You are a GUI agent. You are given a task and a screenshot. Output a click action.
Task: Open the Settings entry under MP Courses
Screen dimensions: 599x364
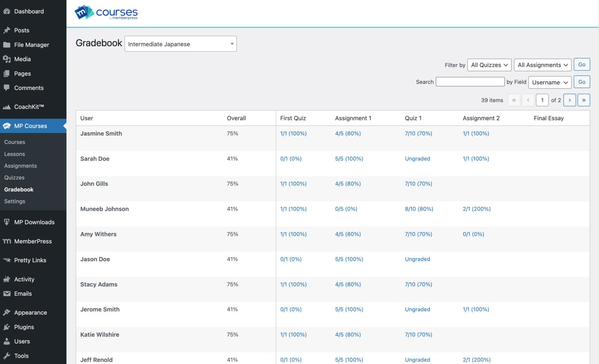14,201
